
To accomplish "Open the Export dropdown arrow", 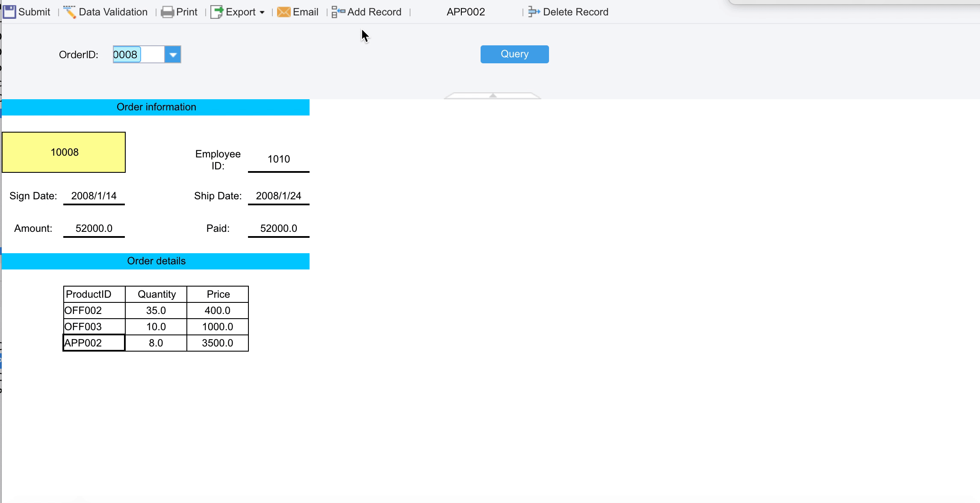I will [x=262, y=12].
